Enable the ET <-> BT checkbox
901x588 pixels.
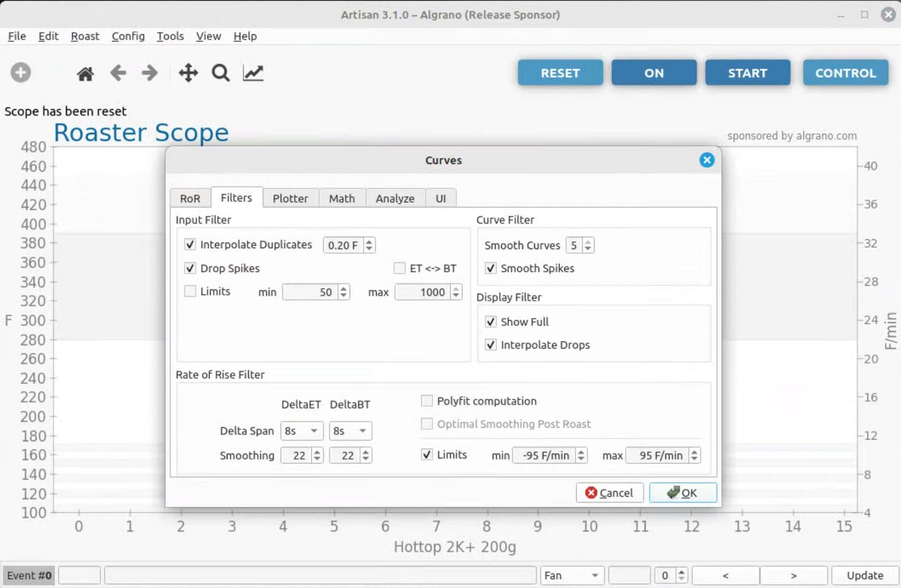point(399,268)
